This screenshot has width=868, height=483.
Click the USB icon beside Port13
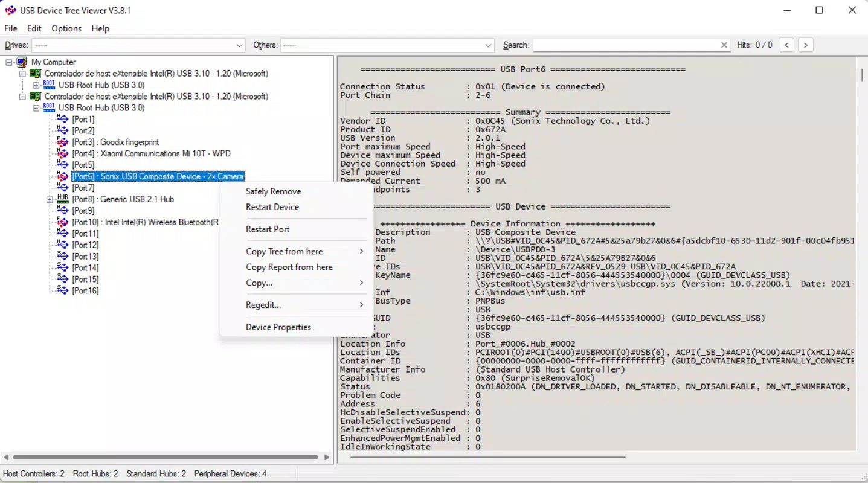pyautogui.click(x=63, y=257)
